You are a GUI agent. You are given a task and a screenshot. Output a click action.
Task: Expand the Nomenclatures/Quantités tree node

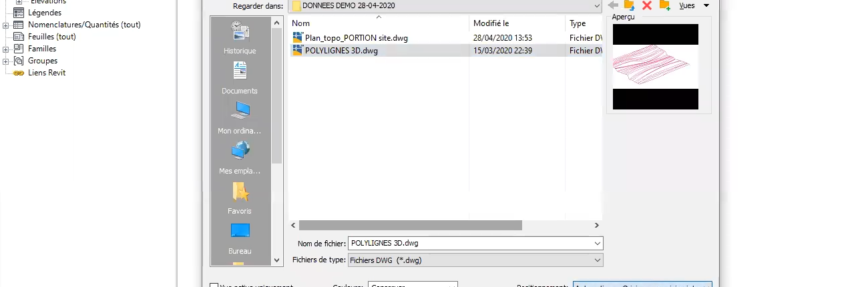coord(5,25)
